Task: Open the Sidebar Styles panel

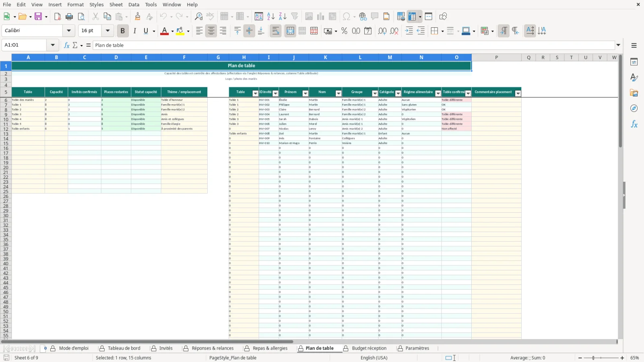Action: point(634,77)
